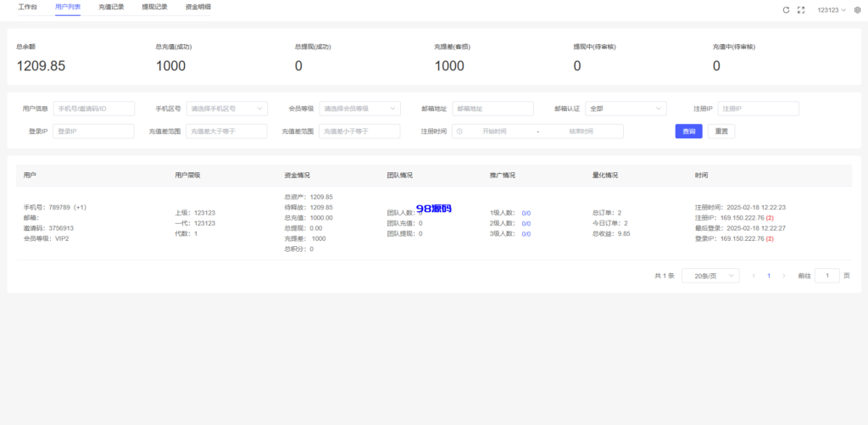This screenshot has width=868, height=425.
Task: Click the previous page arrow
Action: 754,276
